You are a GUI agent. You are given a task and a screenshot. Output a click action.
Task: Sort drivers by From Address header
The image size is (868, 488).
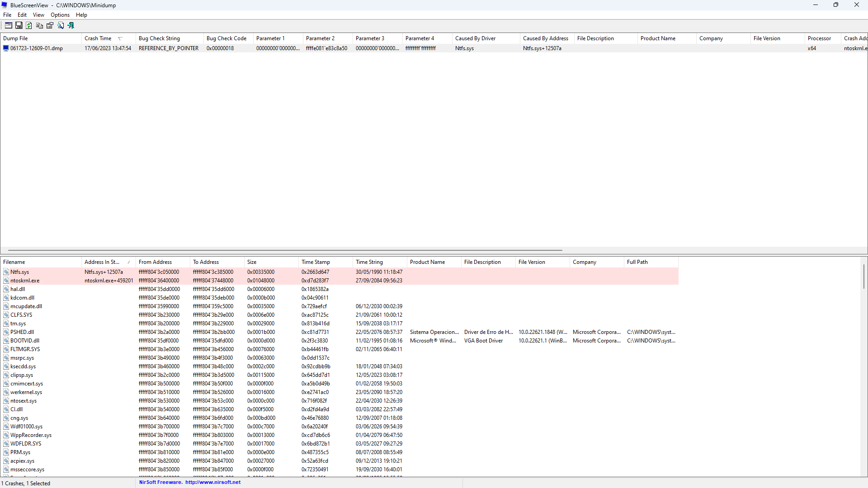(x=163, y=262)
